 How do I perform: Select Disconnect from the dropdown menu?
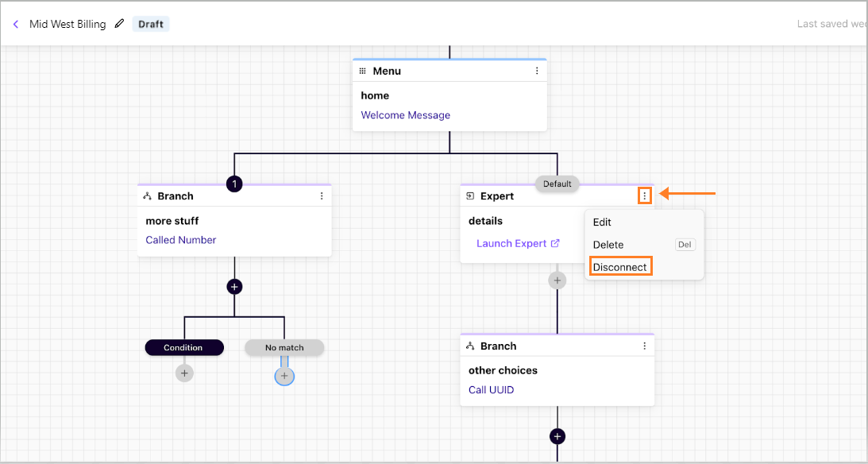[x=620, y=267]
